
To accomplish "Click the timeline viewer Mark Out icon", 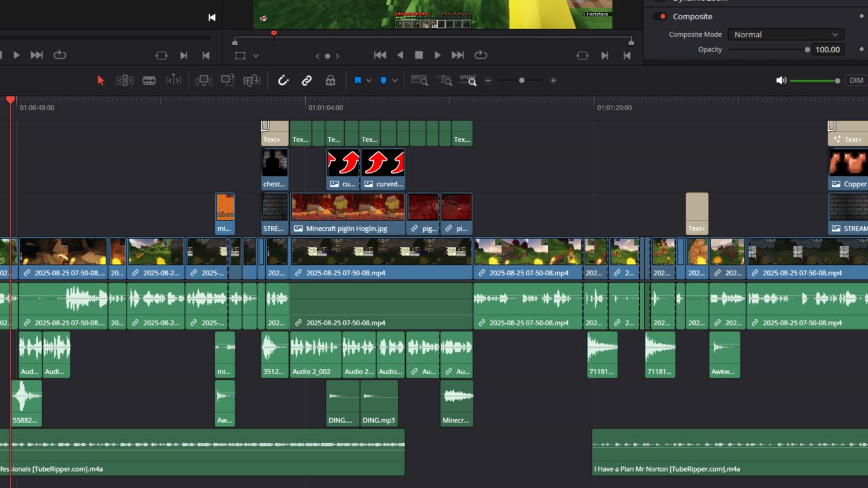I will point(627,55).
